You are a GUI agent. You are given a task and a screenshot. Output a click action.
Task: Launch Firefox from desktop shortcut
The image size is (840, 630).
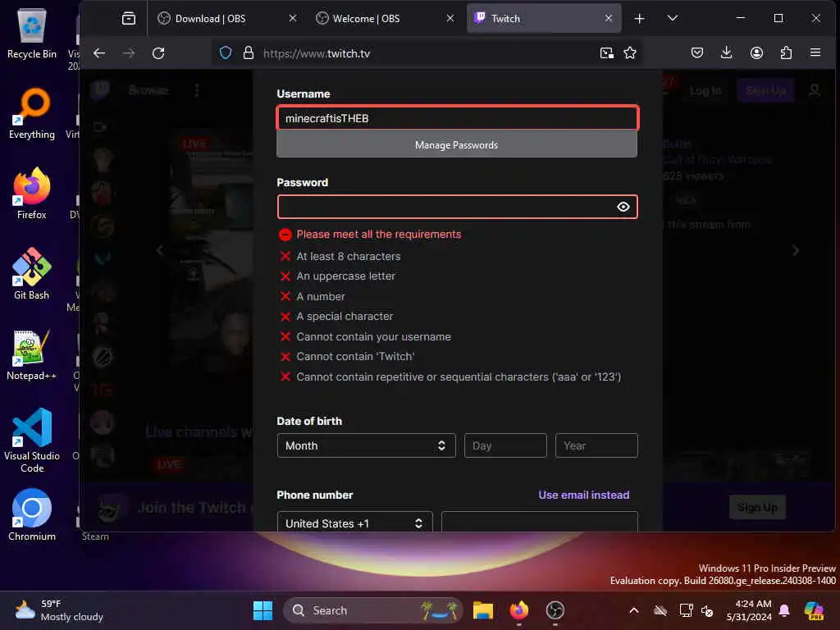click(32, 194)
